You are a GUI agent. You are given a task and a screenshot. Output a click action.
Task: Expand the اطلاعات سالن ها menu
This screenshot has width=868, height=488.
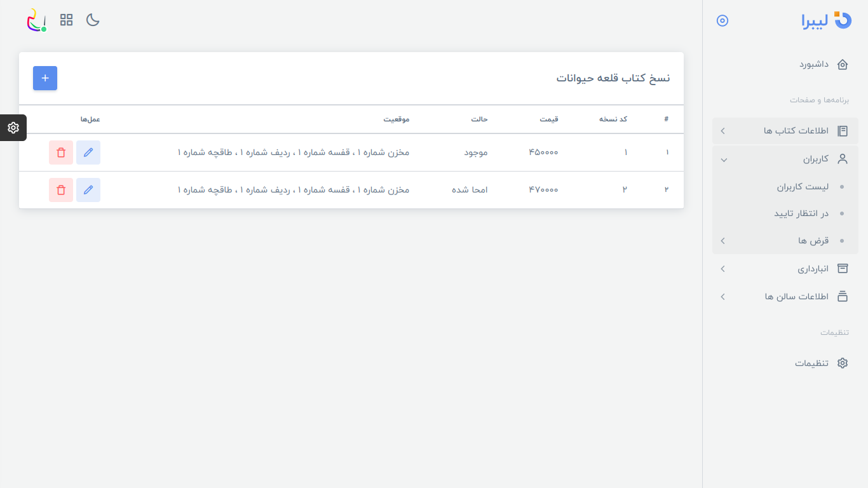click(785, 297)
